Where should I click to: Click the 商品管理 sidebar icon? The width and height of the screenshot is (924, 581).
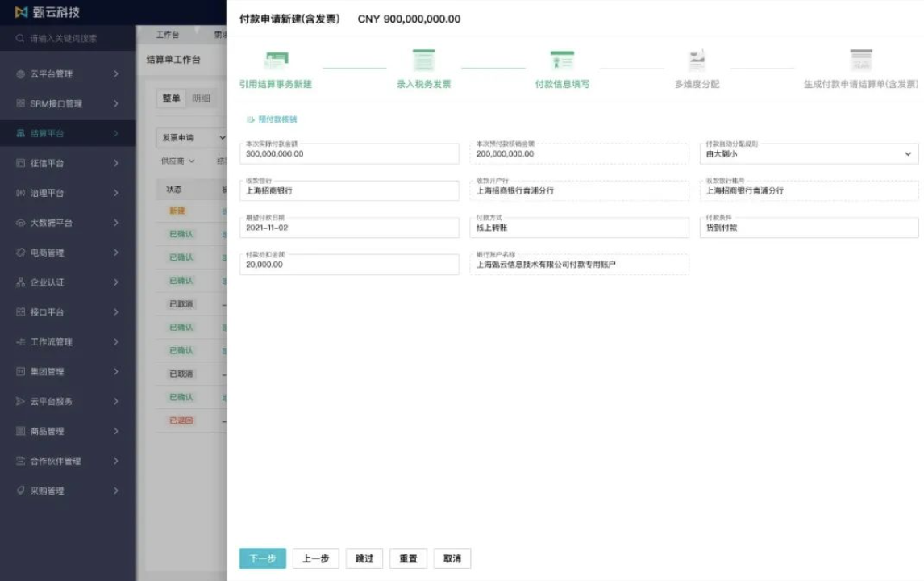click(x=21, y=431)
